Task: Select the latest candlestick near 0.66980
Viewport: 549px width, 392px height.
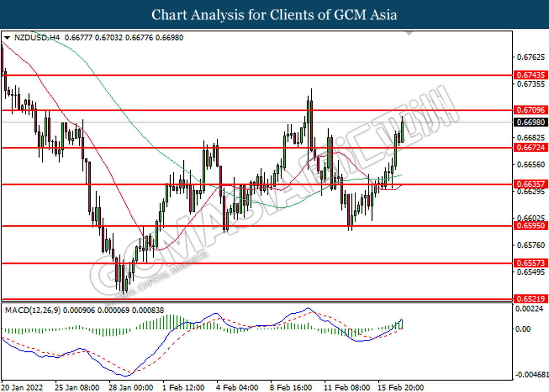Action: (x=402, y=130)
